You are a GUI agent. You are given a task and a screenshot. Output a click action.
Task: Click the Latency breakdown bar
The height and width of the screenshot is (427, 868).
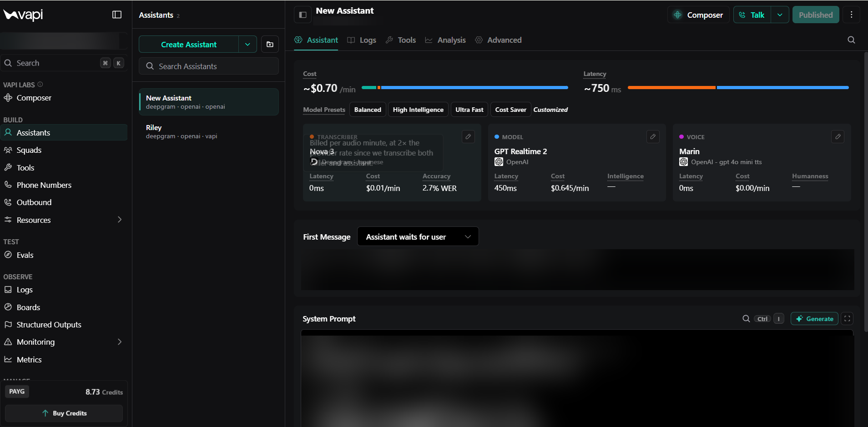pyautogui.click(x=738, y=87)
